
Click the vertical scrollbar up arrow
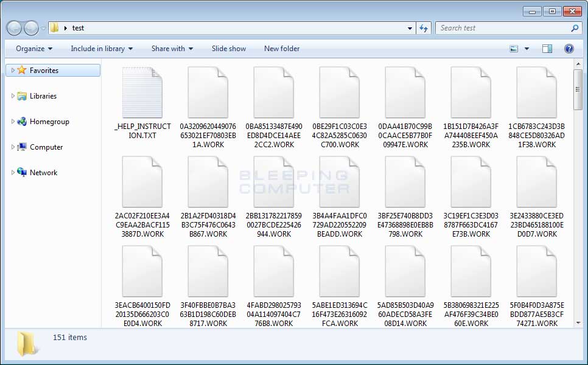578,64
